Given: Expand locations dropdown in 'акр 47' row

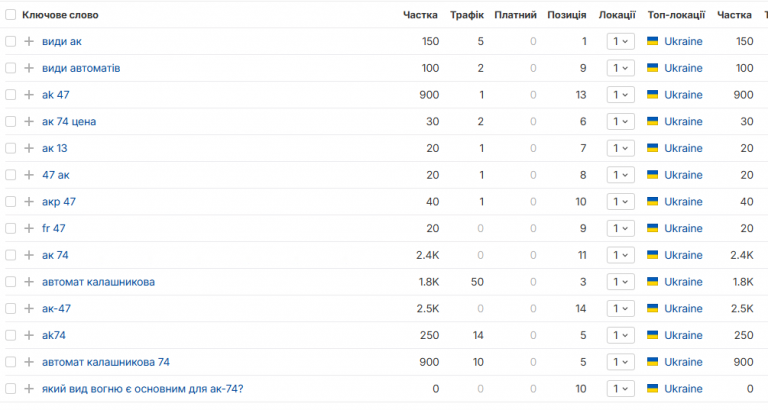Looking at the screenshot, I should coord(621,201).
